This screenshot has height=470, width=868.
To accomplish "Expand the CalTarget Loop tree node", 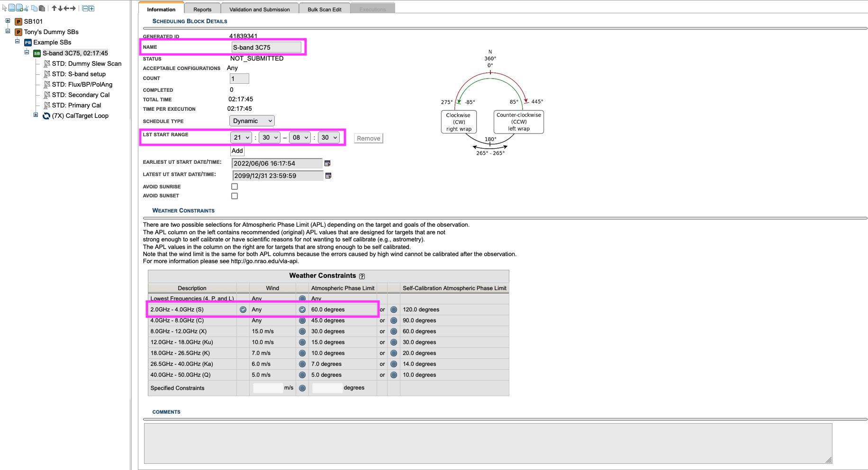I will tap(36, 115).
